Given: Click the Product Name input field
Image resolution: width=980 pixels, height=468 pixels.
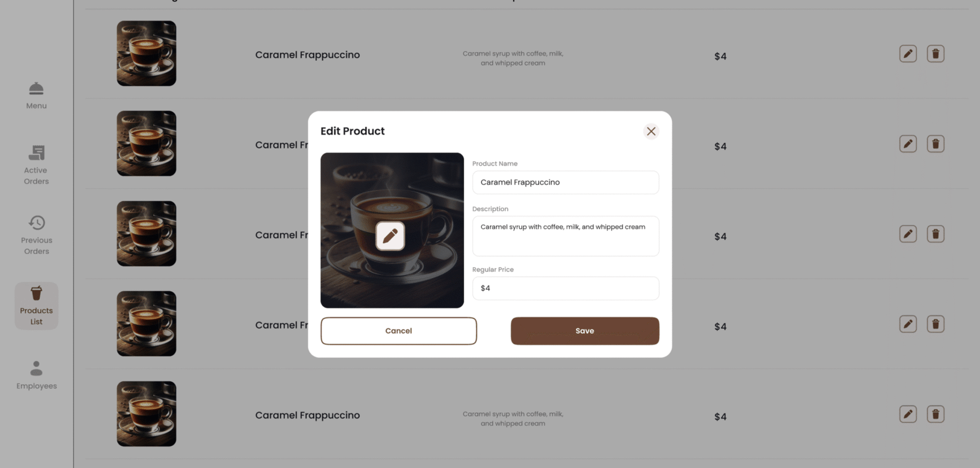Looking at the screenshot, I should tap(565, 183).
